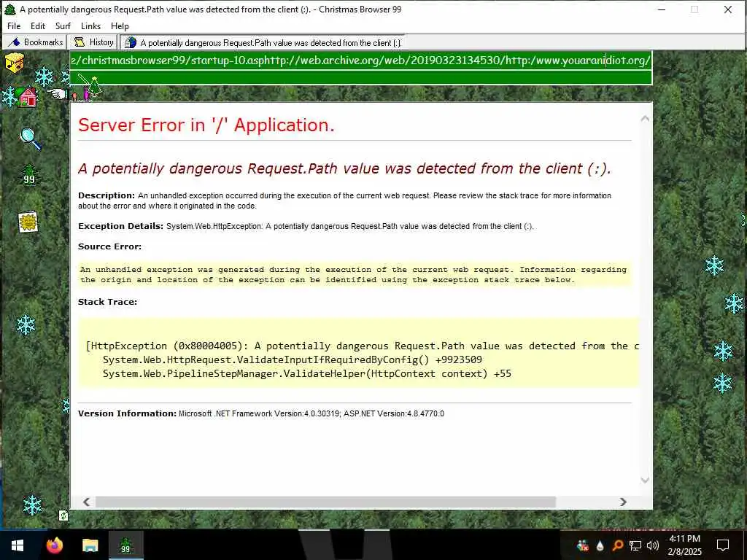Click the magnifying glass search icon
747x560 pixels.
click(31, 139)
